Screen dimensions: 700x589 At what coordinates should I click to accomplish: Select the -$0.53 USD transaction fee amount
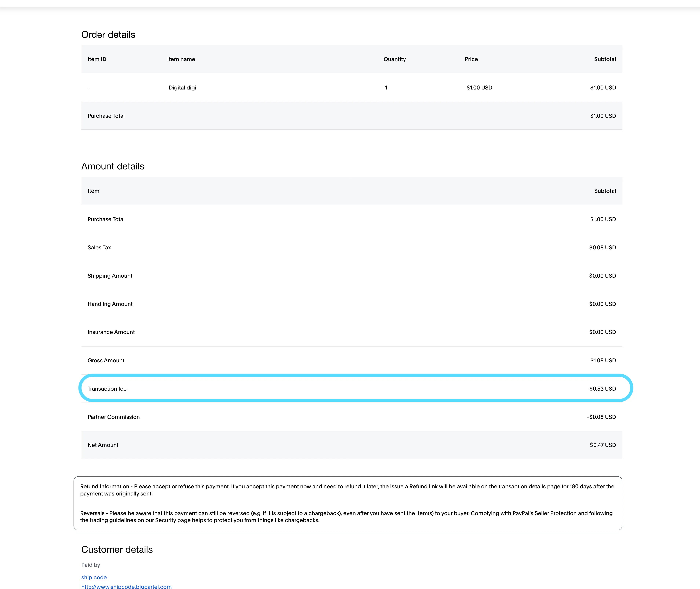tap(601, 389)
